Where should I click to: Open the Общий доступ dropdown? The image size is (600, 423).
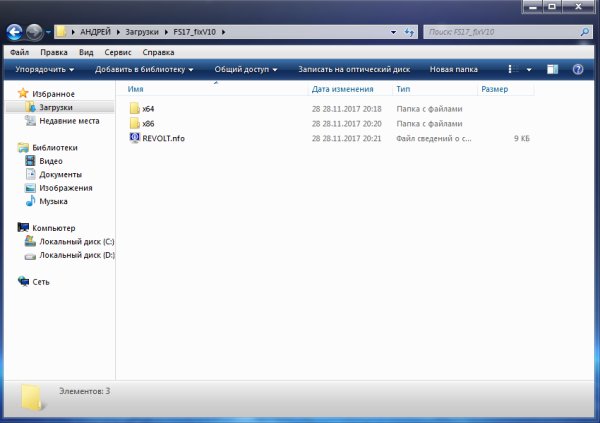point(247,70)
